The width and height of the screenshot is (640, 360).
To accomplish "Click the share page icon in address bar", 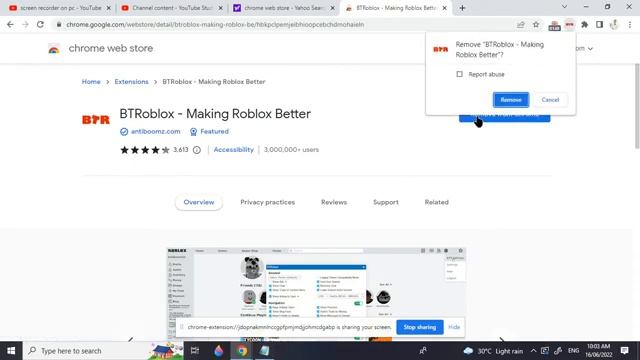I will 520,24.
